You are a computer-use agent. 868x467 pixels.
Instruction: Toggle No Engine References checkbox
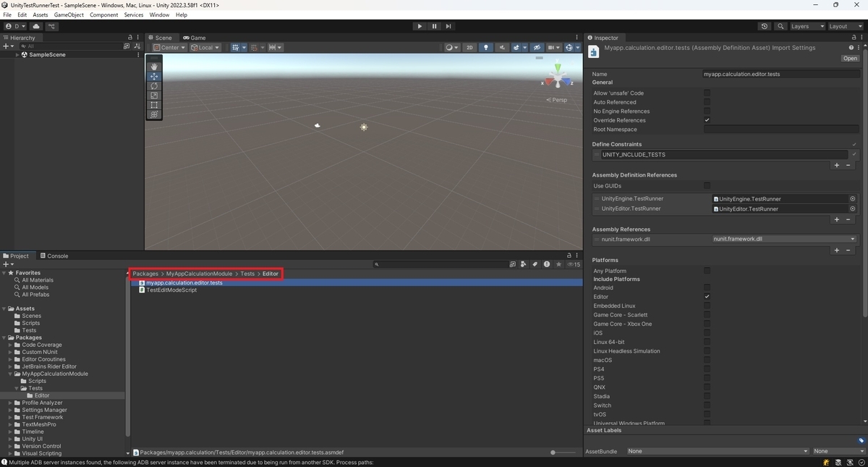pos(707,111)
